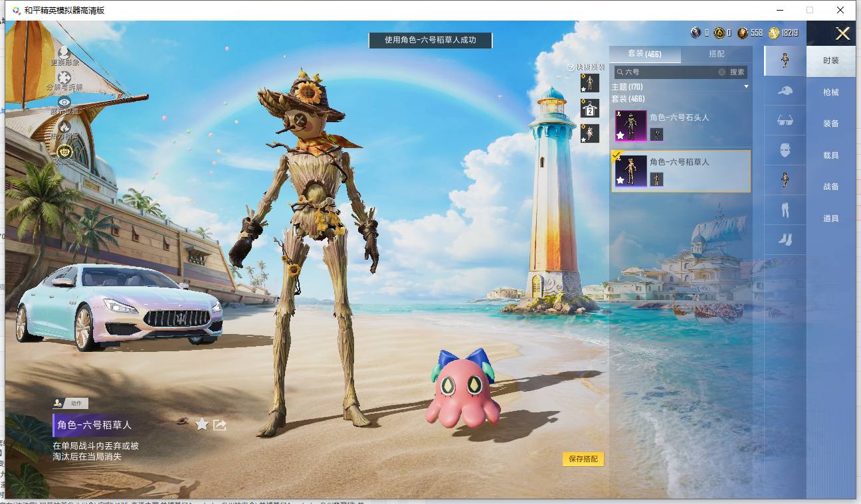Screen dimensions: 861x504
Task: Open the 分解与拆解 puzzle icon
Action: 64,78
